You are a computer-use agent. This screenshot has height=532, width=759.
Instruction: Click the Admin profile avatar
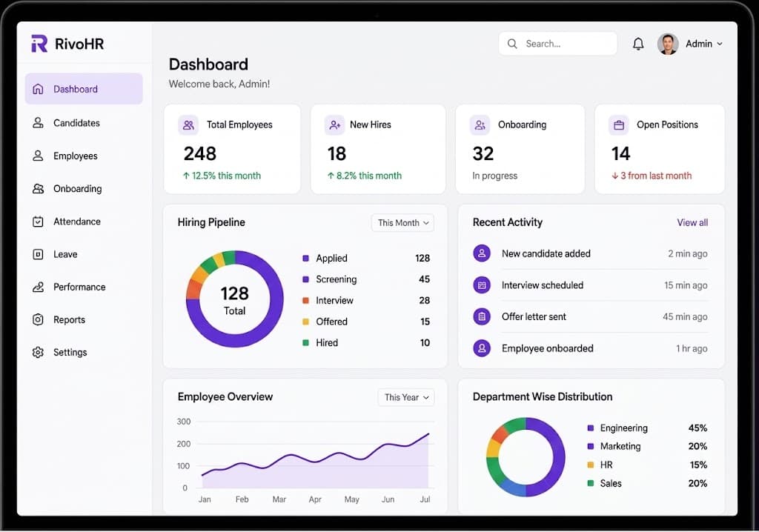pos(668,44)
